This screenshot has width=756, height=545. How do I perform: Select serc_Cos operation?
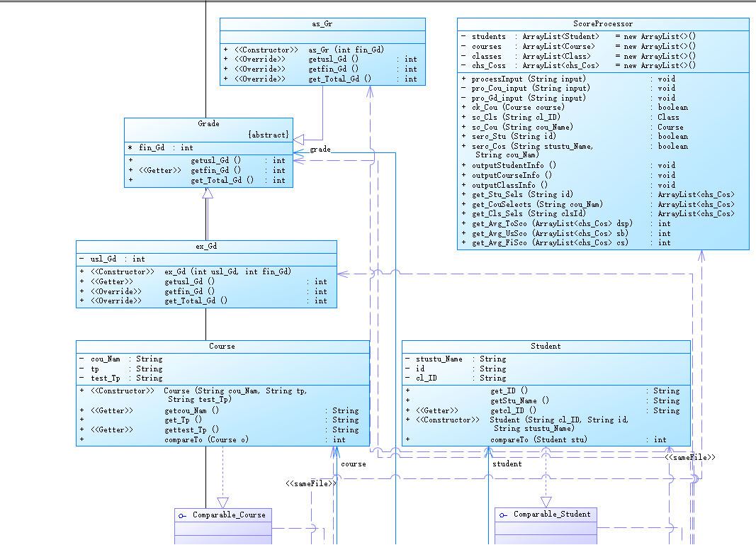point(575,150)
